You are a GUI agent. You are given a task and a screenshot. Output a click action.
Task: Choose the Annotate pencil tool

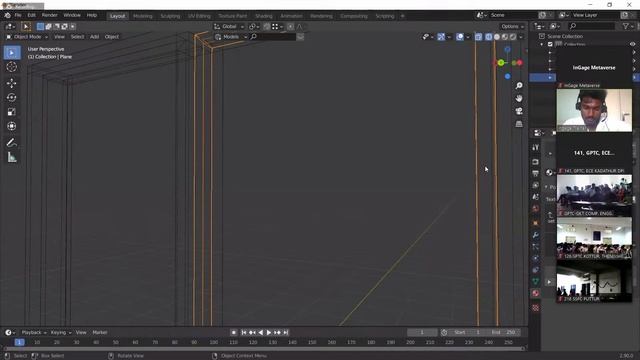12,142
